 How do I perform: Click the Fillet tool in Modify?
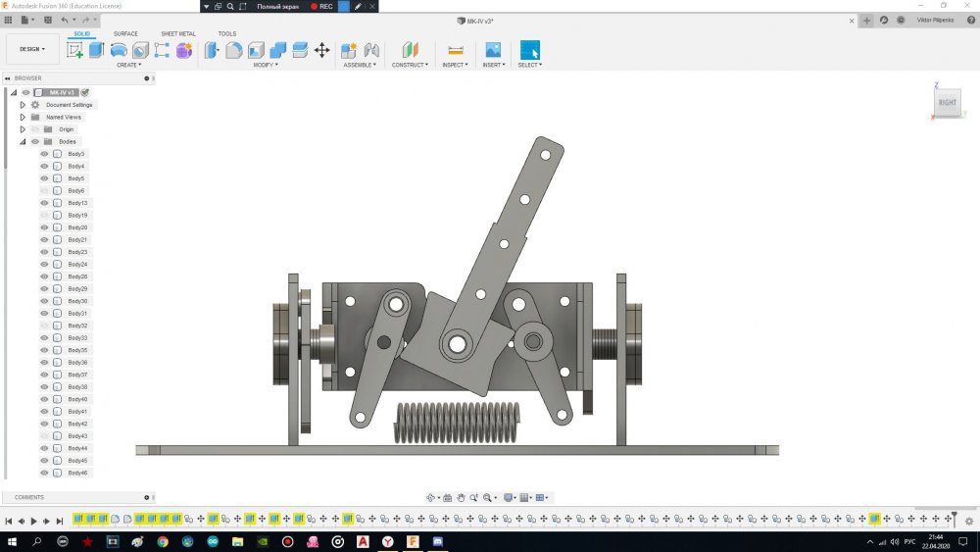point(234,50)
